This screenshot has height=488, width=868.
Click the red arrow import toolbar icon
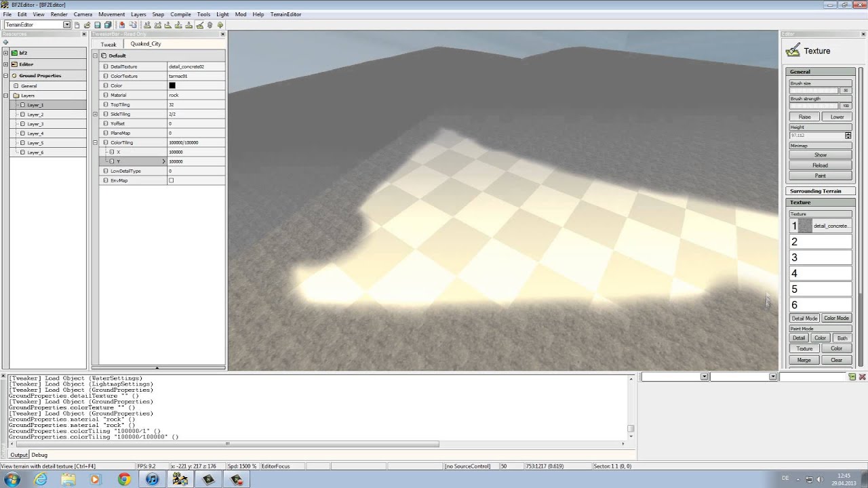pyautogui.click(x=122, y=25)
